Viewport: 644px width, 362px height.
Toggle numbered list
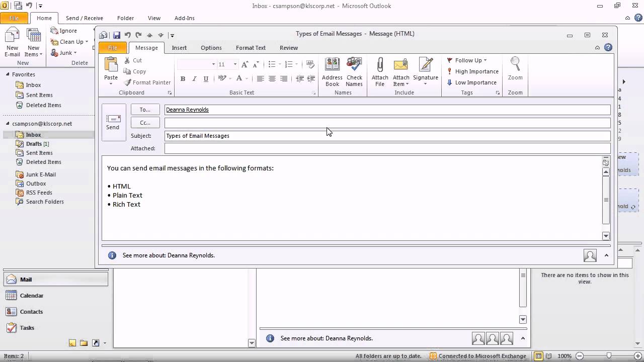tap(289, 64)
